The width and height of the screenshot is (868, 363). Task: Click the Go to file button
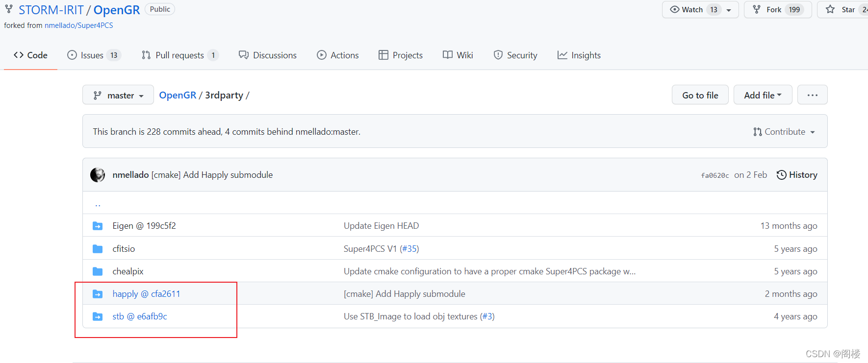pos(700,95)
